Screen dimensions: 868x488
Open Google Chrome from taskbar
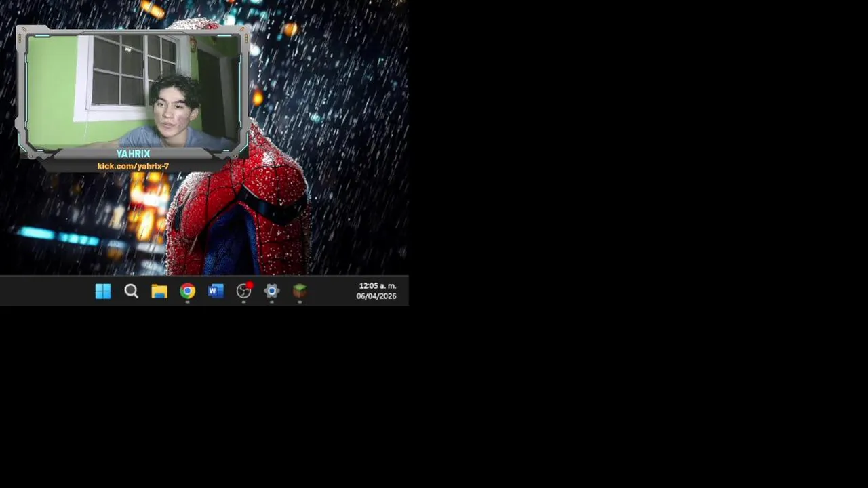tap(188, 291)
